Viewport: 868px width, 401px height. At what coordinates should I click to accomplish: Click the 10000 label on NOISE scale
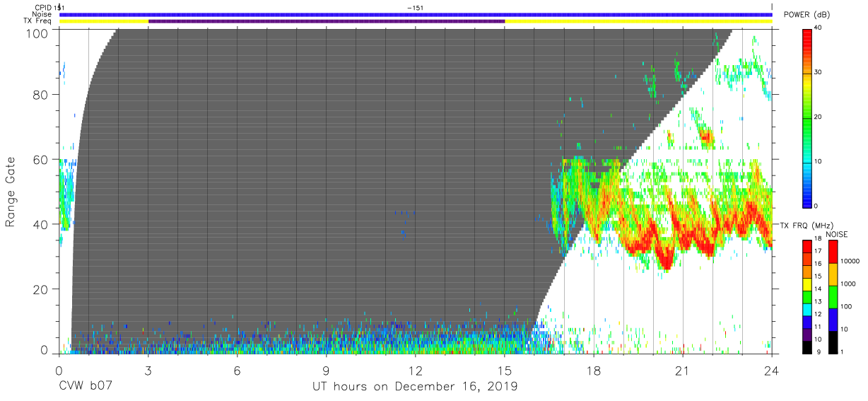pos(850,261)
